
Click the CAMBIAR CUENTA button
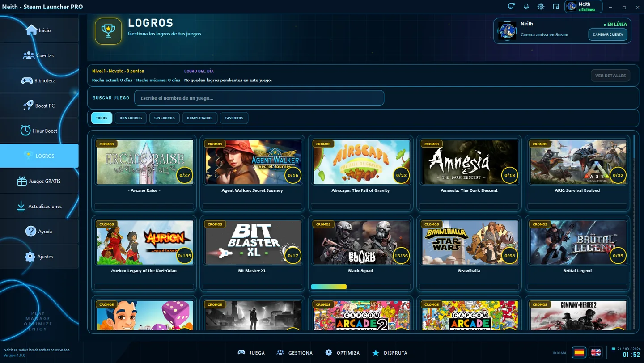[x=608, y=34]
